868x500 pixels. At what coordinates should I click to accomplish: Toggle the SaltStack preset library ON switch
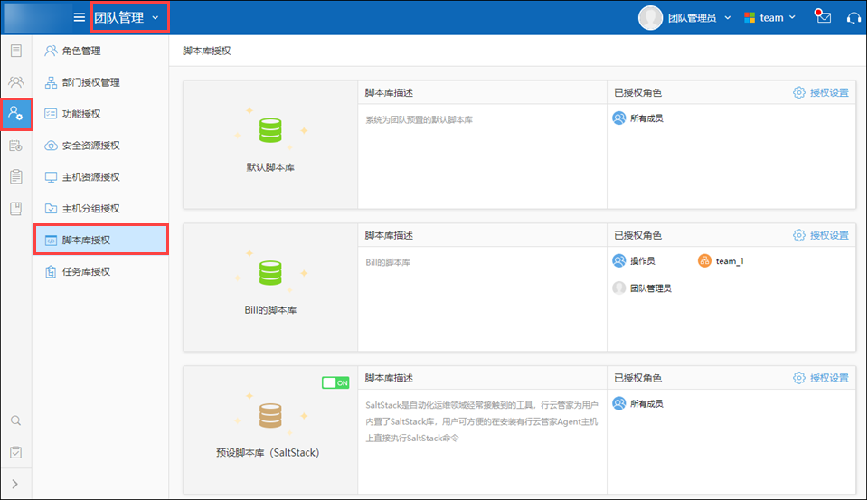(x=335, y=382)
